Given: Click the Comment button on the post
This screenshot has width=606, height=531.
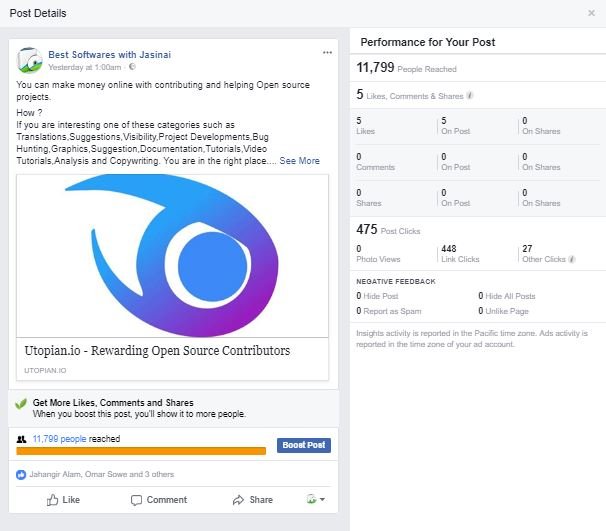Looking at the screenshot, I should pyautogui.click(x=159, y=500).
